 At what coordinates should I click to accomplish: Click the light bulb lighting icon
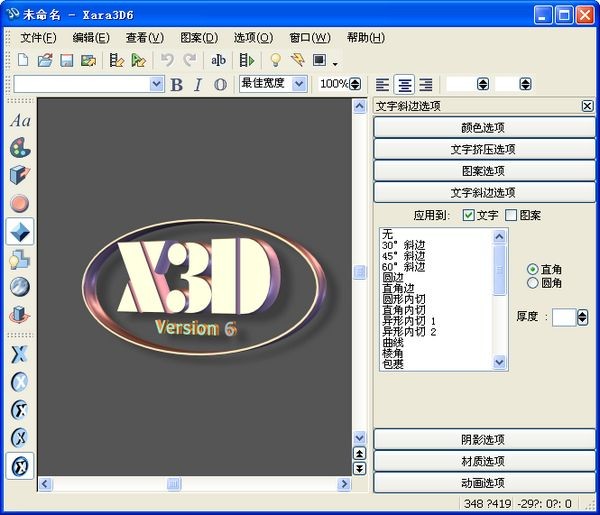[275, 60]
